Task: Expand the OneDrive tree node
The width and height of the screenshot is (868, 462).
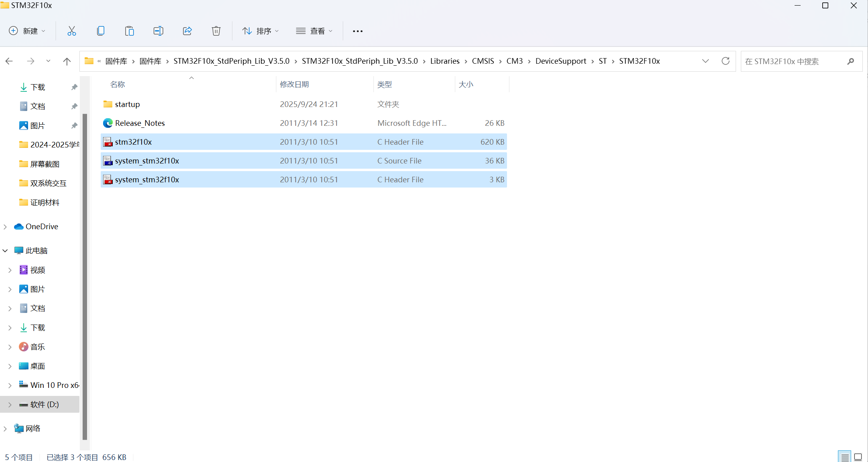Action: [x=5, y=227]
